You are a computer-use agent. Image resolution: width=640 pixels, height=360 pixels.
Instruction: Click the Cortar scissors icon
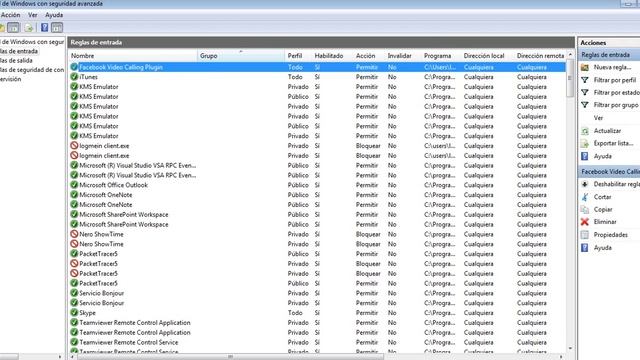(x=585, y=197)
